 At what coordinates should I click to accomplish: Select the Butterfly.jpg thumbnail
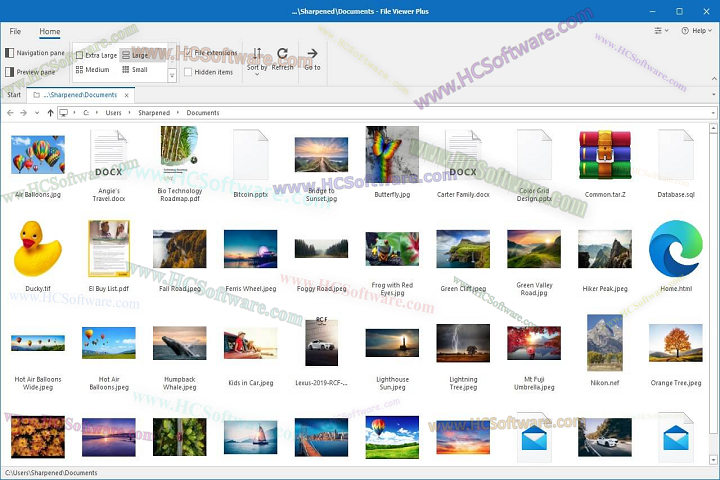click(392, 155)
